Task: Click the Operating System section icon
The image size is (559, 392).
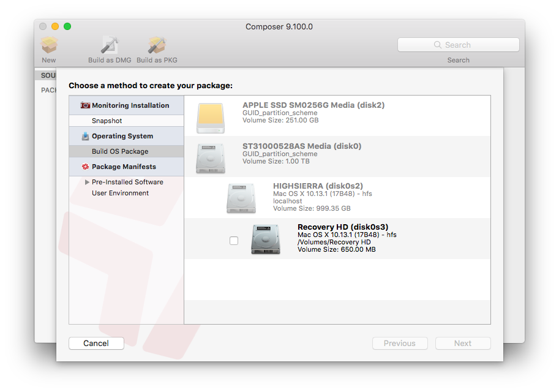Action: 85,136
